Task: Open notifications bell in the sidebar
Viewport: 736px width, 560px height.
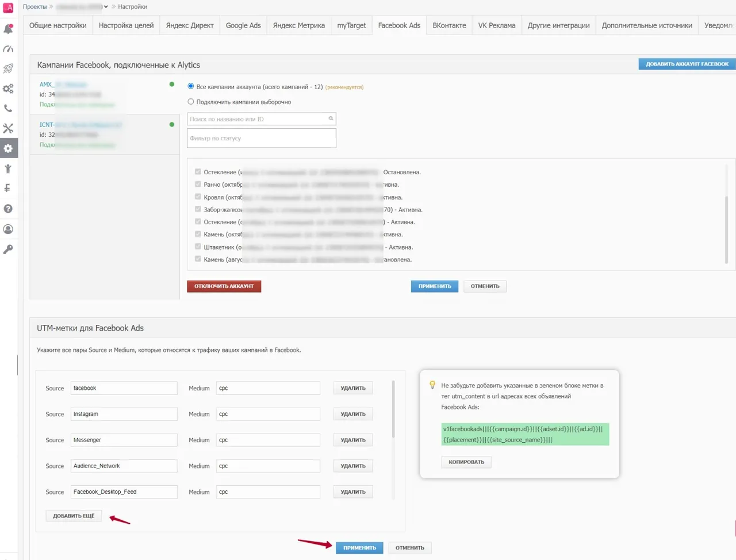Action: tap(8, 29)
